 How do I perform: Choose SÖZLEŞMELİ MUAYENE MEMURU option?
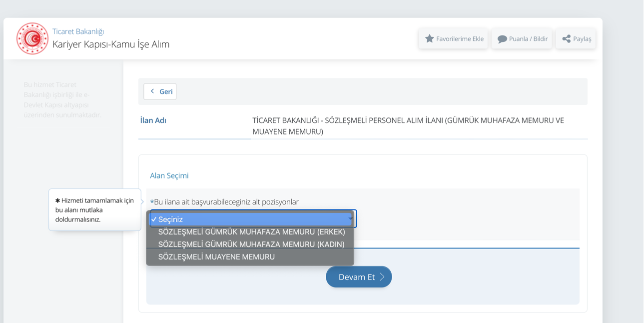(250, 257)
